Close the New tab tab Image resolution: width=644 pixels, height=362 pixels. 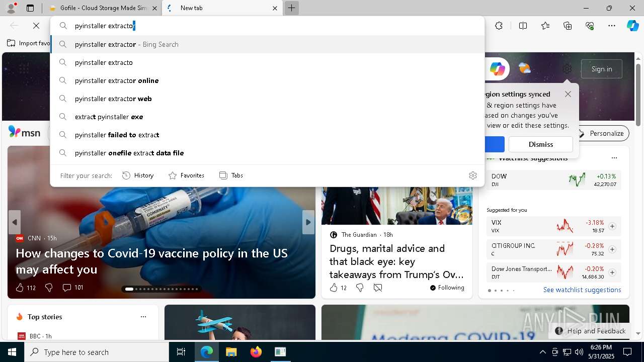coord(275,8)
